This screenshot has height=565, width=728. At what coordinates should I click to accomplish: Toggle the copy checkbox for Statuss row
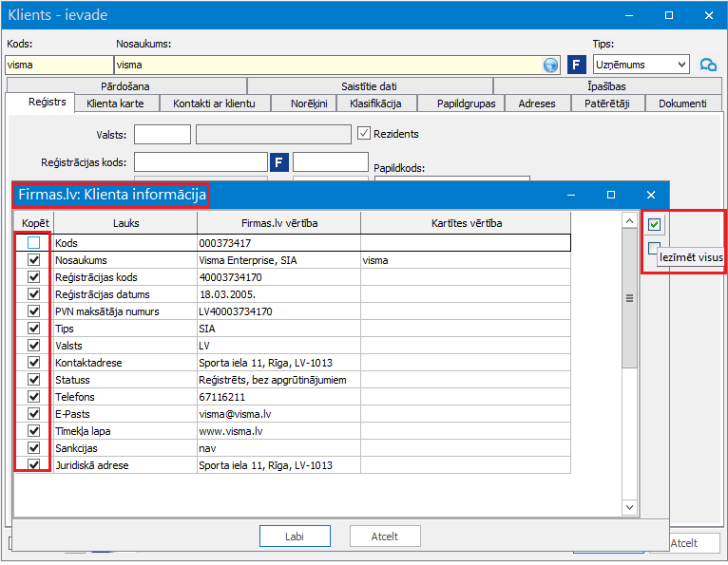tap(34, 380)
